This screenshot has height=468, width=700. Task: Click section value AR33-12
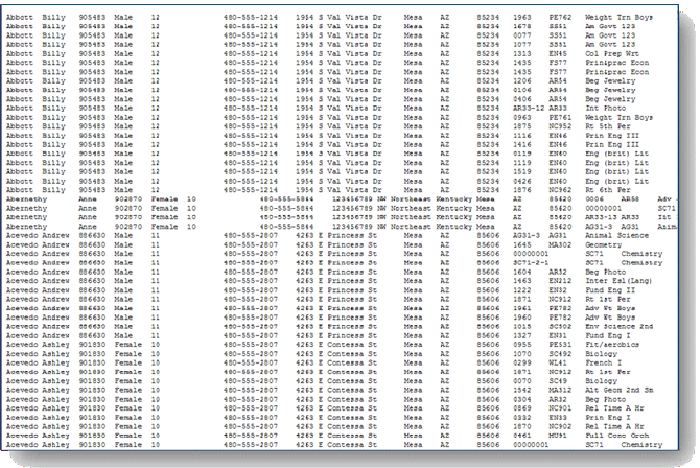(529, 109)
